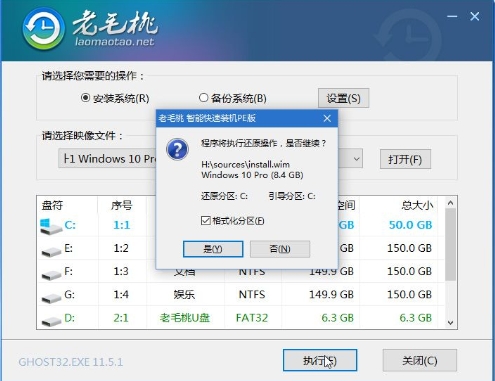
Task: Click the NTFS cell in G: row
Action: 252,294
